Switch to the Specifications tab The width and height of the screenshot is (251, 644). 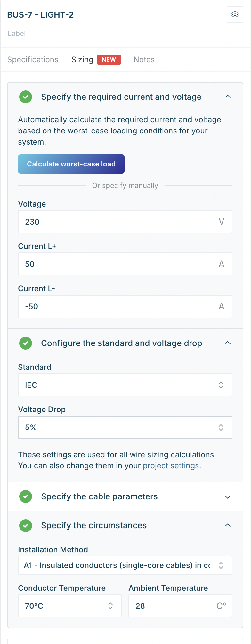point(33,60)
